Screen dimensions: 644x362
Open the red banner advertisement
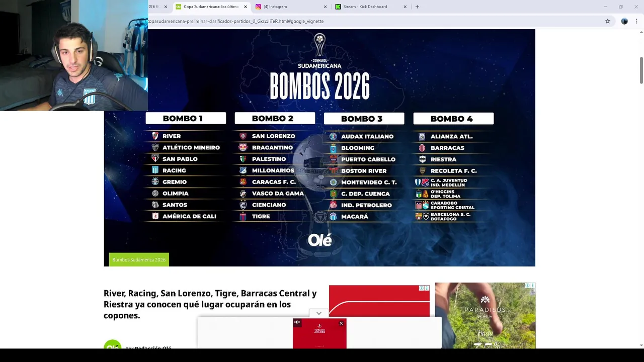pyautogui.click(x=379, y=301)
